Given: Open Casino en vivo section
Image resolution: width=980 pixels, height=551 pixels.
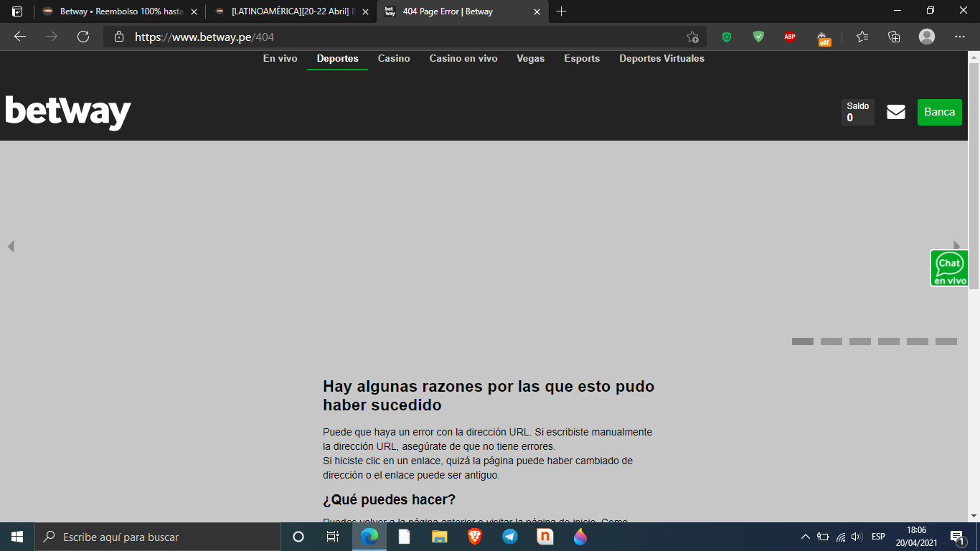Looking at the screenshot, I should point(463,59).
